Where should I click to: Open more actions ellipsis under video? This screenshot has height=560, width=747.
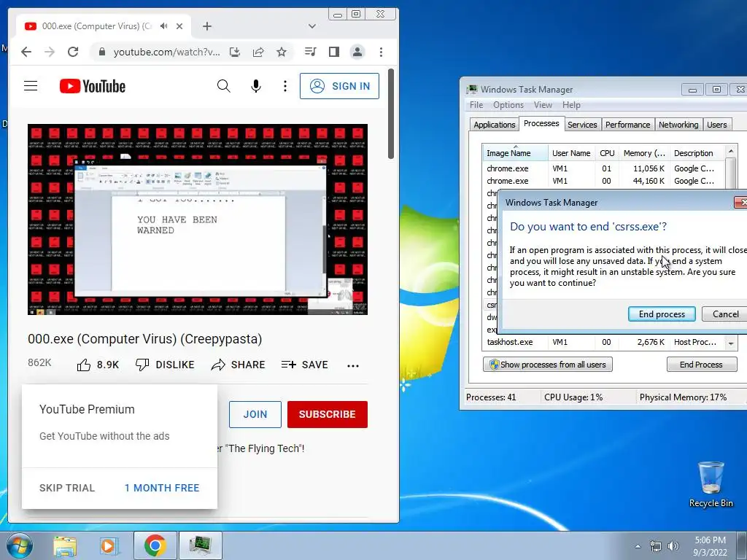pyautogui.click(x=353, y=366)
